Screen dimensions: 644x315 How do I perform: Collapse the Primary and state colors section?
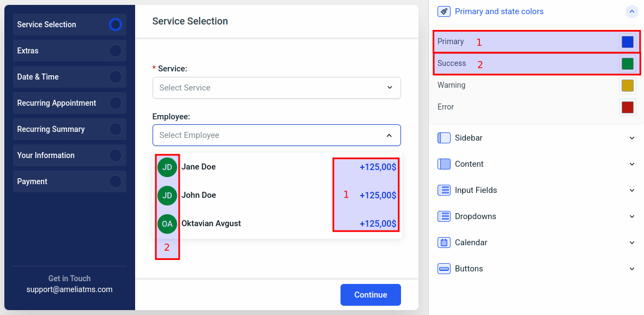click(x=631, y=11)
